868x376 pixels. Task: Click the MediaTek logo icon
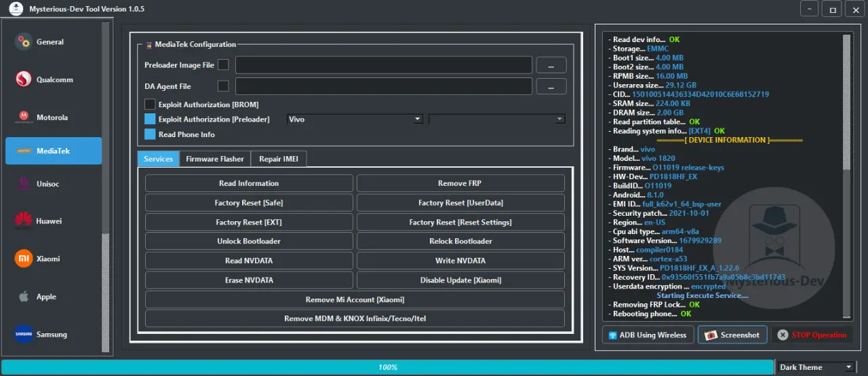point(24,151)
